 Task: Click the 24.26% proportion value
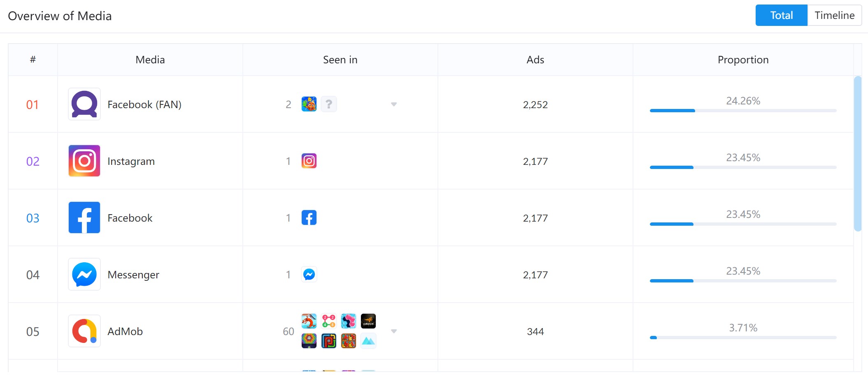pos(743,101)
